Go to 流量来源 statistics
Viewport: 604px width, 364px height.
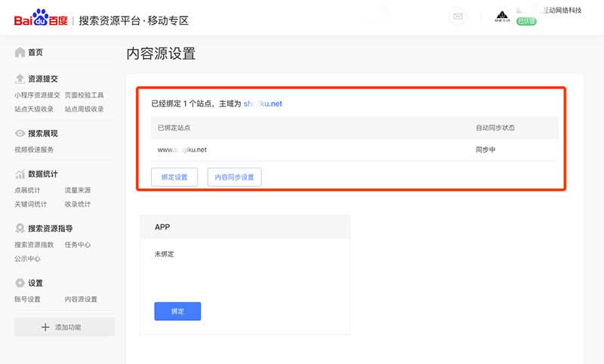[x=78, y=190]
